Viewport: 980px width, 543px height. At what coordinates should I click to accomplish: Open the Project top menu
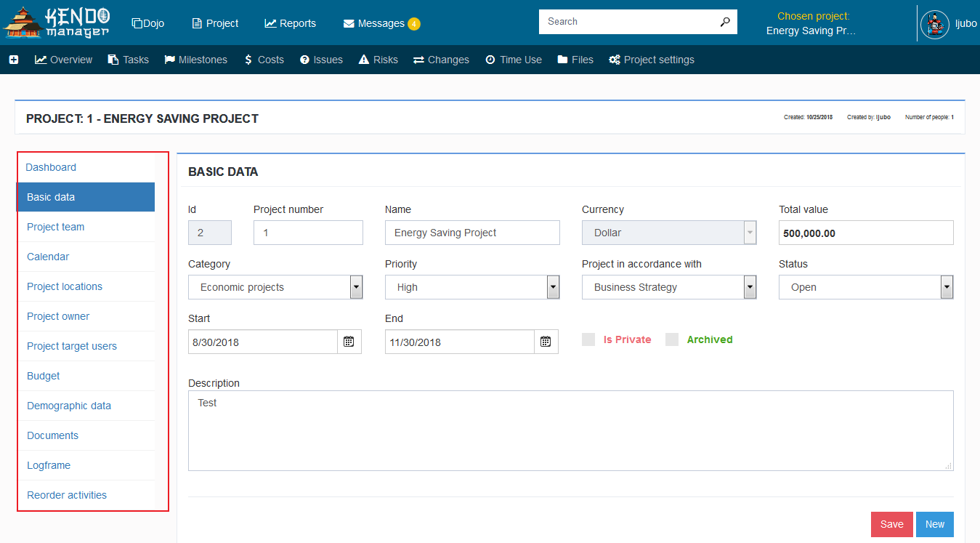[x=215, y=23]
